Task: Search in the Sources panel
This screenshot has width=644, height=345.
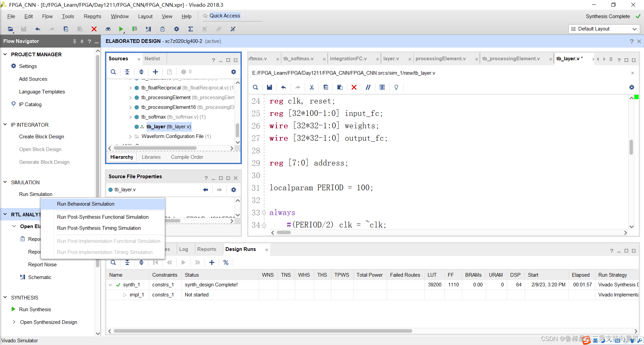Action: [113, 72]
